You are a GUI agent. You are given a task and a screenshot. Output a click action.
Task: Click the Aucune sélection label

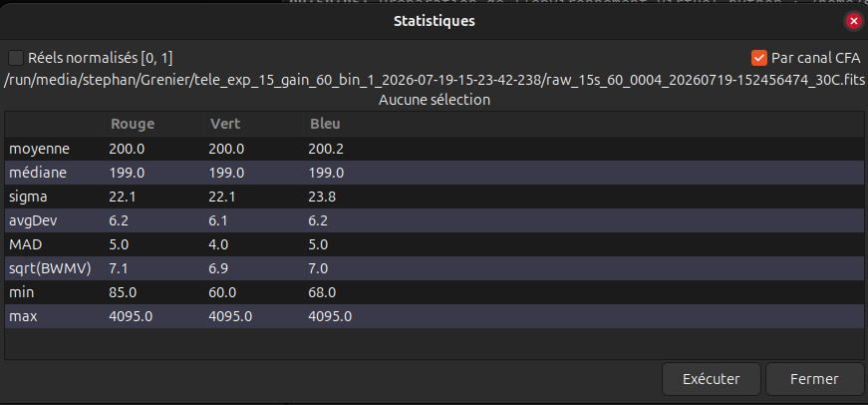(x=434, y=100)
